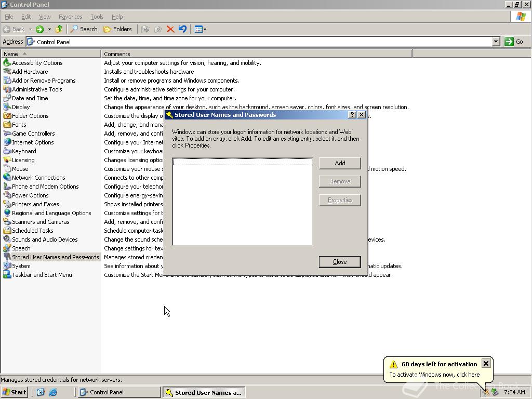
Task: Open the Help menu
Action: coord(117,17)
